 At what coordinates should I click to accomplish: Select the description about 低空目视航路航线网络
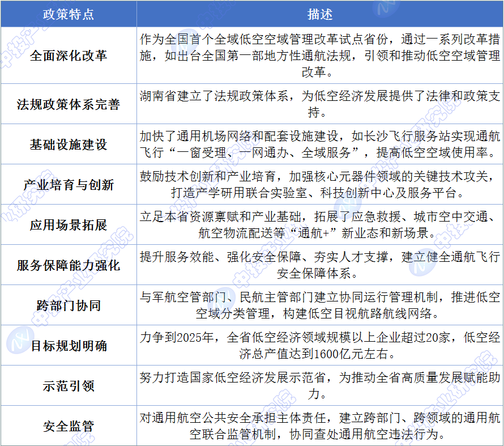[x=320, y=305]
